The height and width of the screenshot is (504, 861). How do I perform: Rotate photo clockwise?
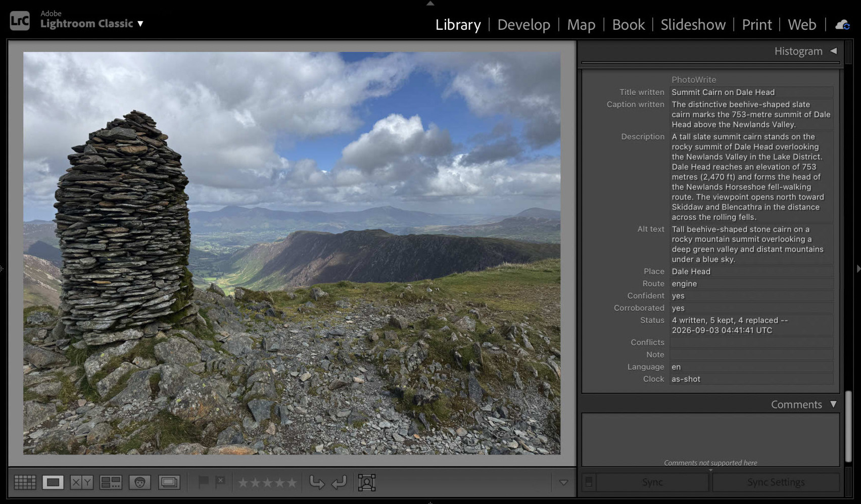pos(339,482)
